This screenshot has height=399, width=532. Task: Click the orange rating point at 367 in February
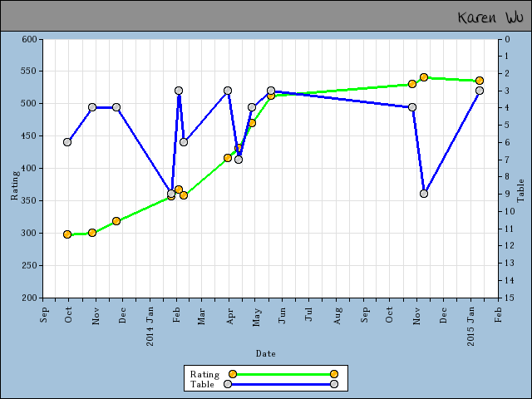point(179,190)
